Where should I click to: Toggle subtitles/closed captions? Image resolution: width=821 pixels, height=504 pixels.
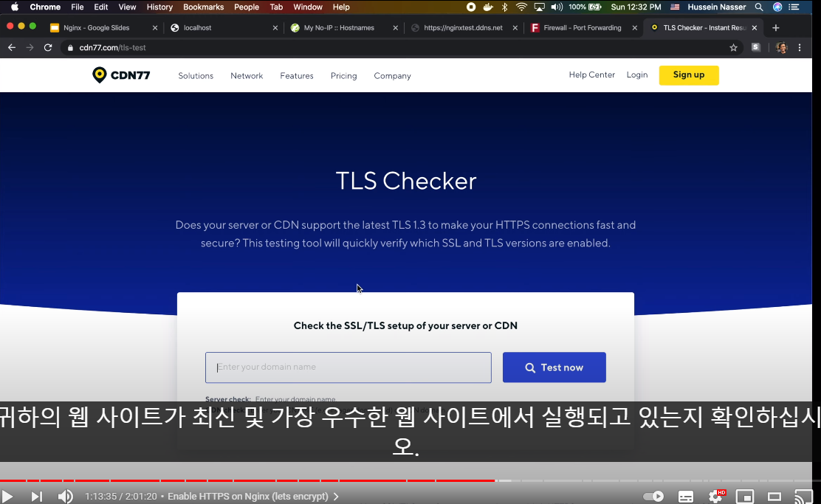(x=685, y=496)
